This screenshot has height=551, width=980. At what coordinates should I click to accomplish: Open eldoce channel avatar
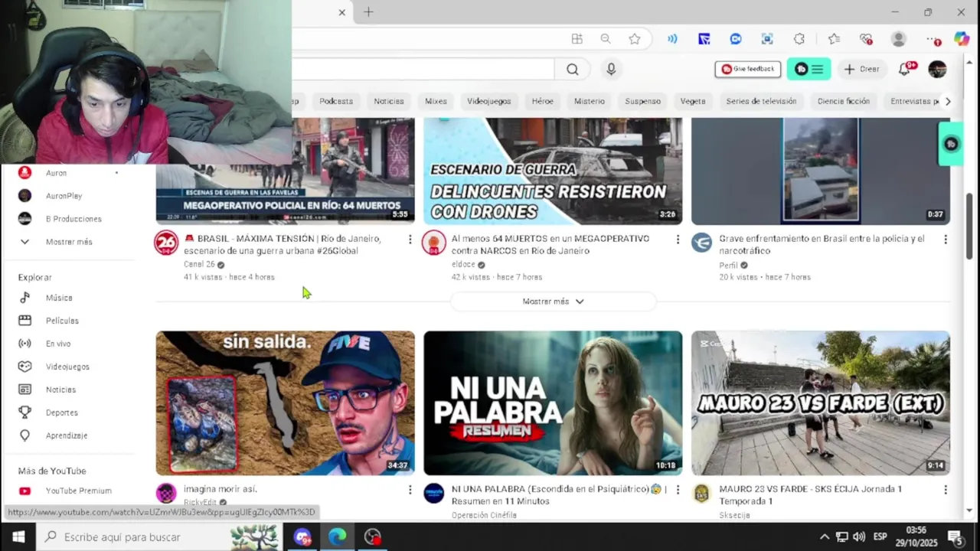[x=434, y=243]
